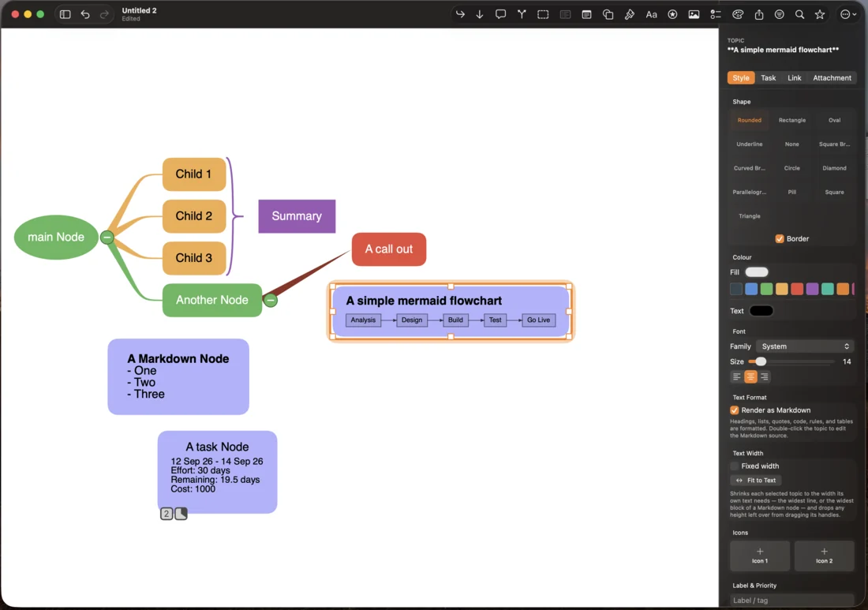
Task: Click the Label / tag input field
Action: pyautogui.click(x=791, y=601)
